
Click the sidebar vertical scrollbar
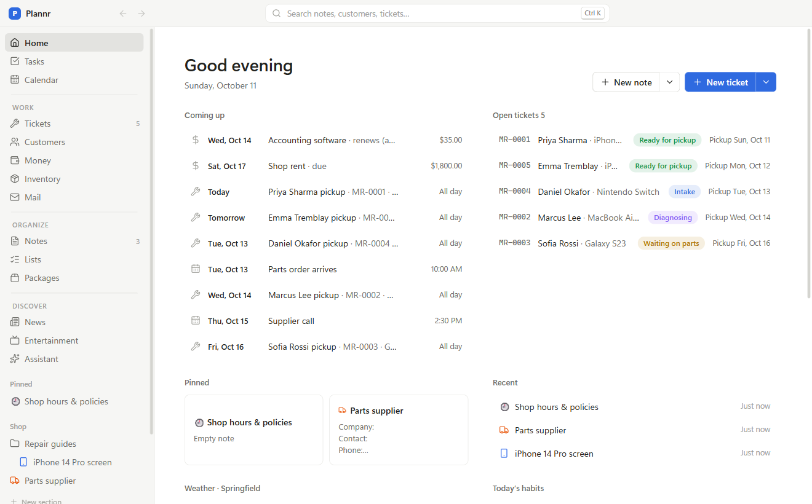151,233
